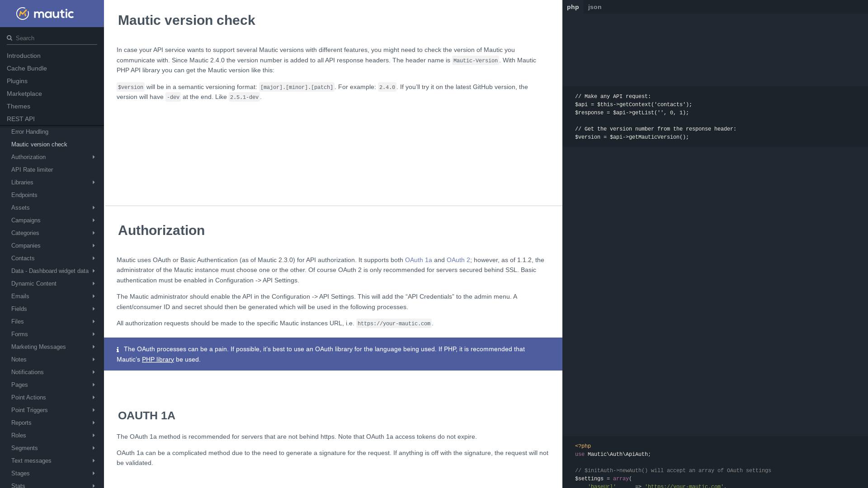
Task: Expand the Emails arrow icon
Action: pos(94,296)
